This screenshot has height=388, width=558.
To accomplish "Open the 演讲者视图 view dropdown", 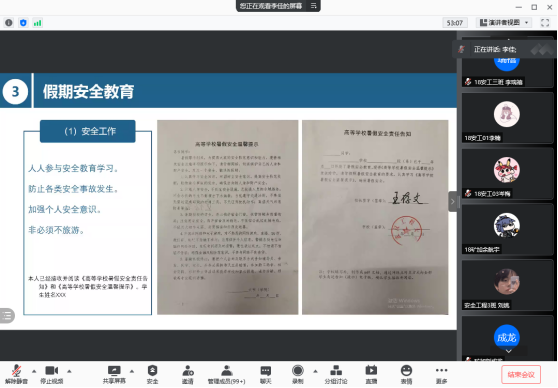I will pos(504,23).
